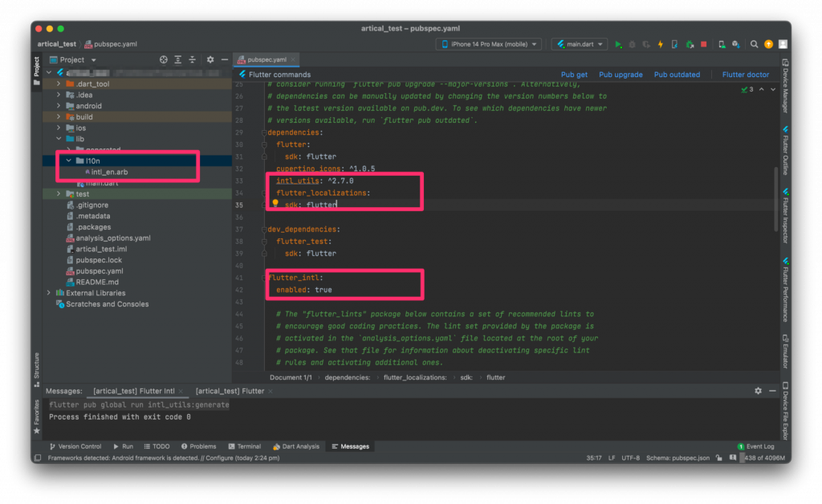Toggle tool window bars icon in status bar
The height and width of the screenshot is (504, 822).
[37, 458]
